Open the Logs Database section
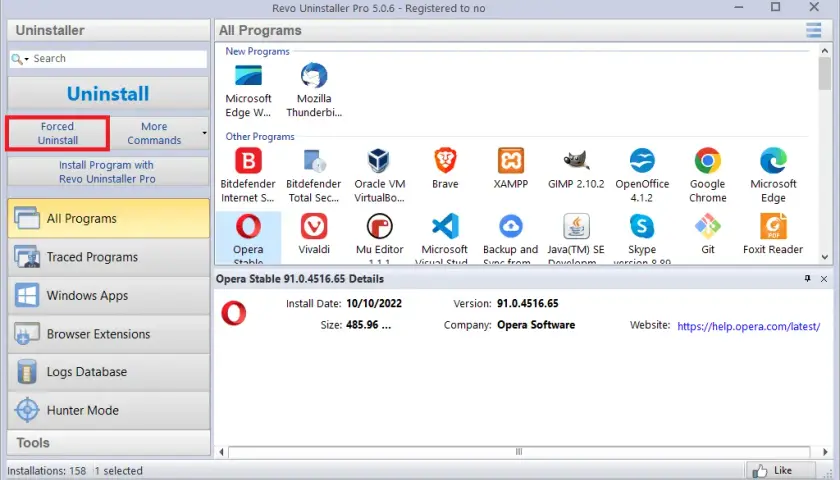 (x=108, y=372)
